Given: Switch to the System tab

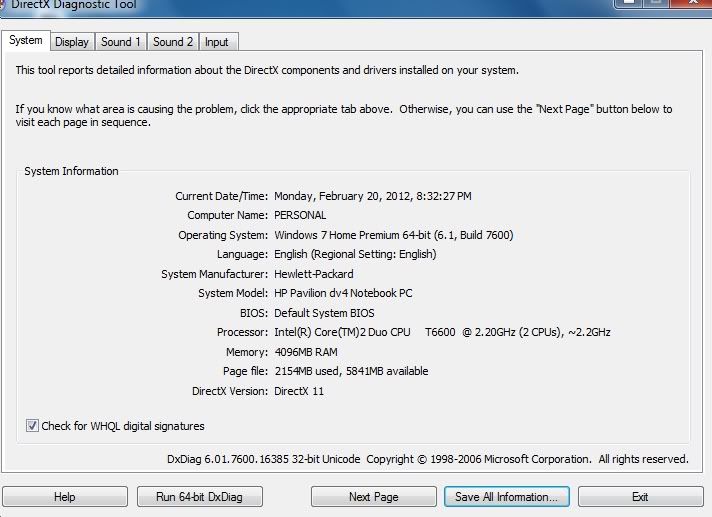Looking at the screenshot, I should click(x=26, y=40).
